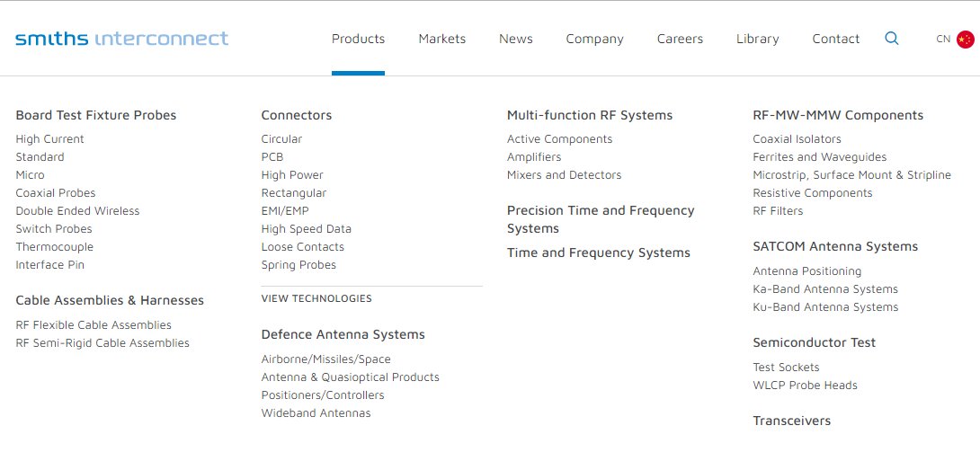Open High Speed Data link

[x=307, y=229]
